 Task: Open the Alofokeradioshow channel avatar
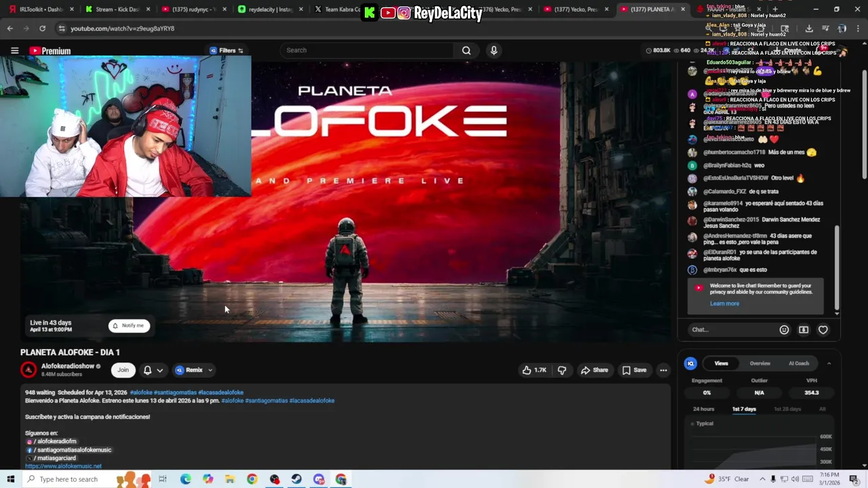[x=28, y=369]
